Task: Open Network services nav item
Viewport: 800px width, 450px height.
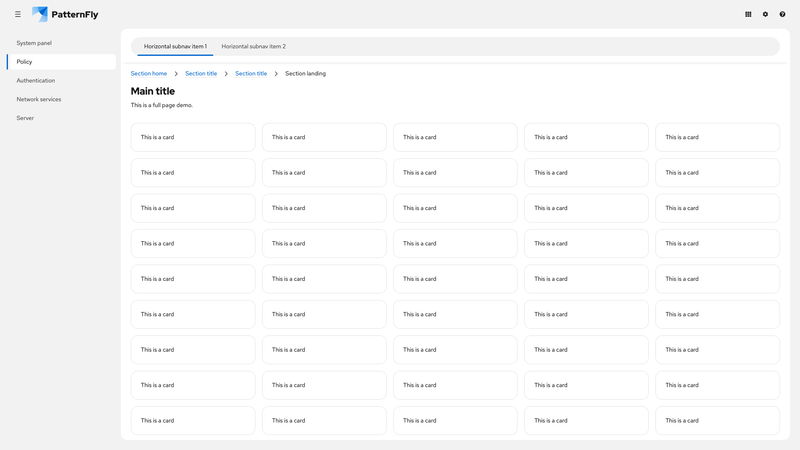Action: pos(61,99)
